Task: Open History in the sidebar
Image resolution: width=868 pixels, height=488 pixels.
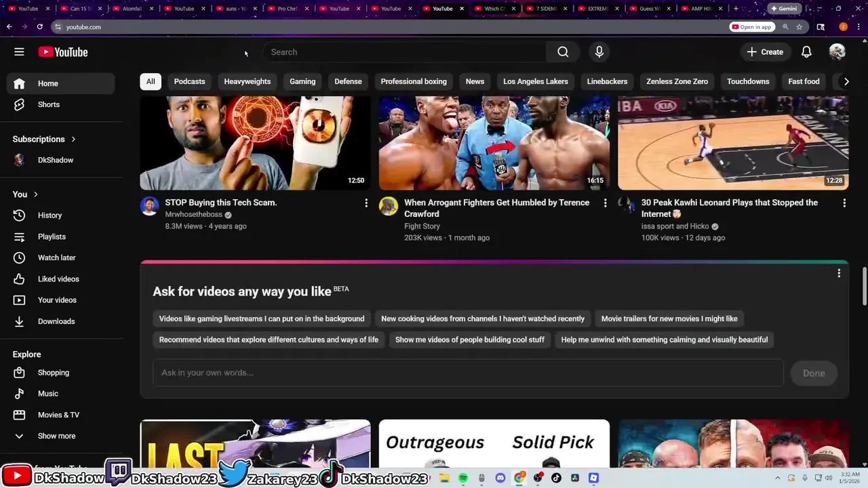Action: [x=61, y=216]
